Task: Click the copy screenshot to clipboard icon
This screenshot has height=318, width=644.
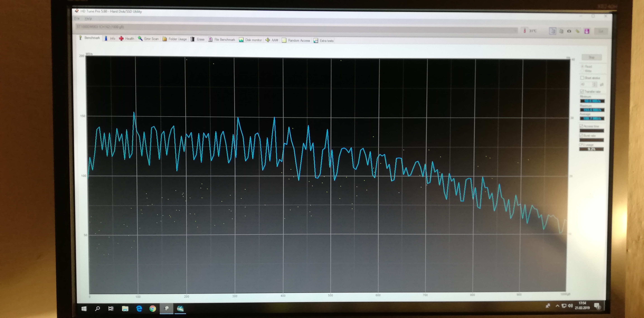Action: click(561, 31)
